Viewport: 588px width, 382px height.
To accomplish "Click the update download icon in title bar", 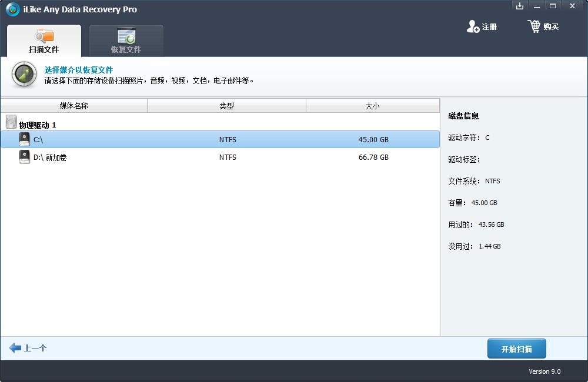I will (x=519, y=6).
